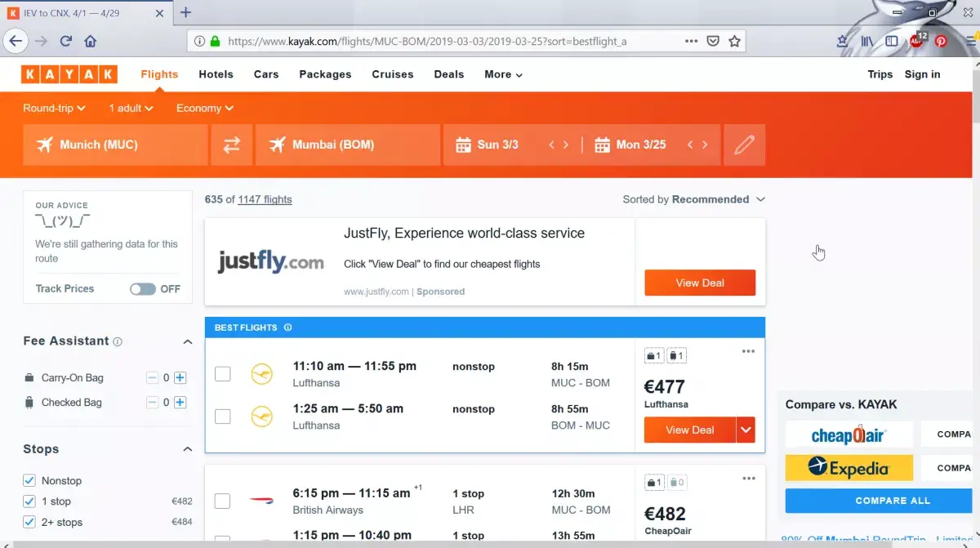
Task: Increase checked bag count
Action: pos(180,403)
